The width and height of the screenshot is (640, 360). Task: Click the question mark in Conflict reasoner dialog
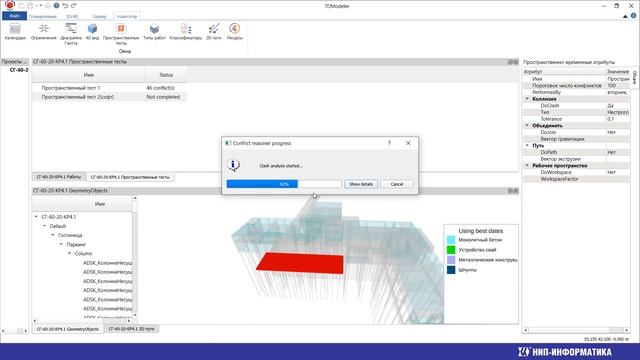389,143
